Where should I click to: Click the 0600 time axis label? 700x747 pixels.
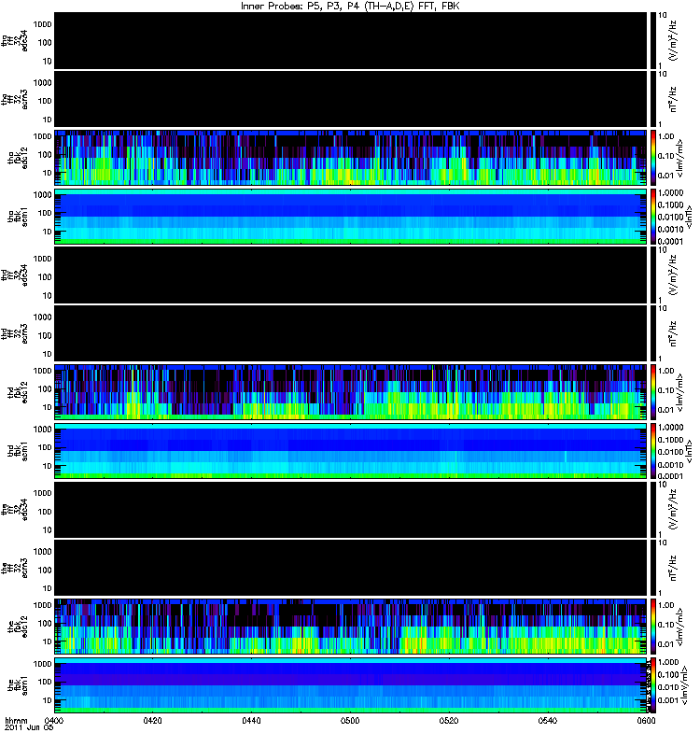[x=646, y=720]
